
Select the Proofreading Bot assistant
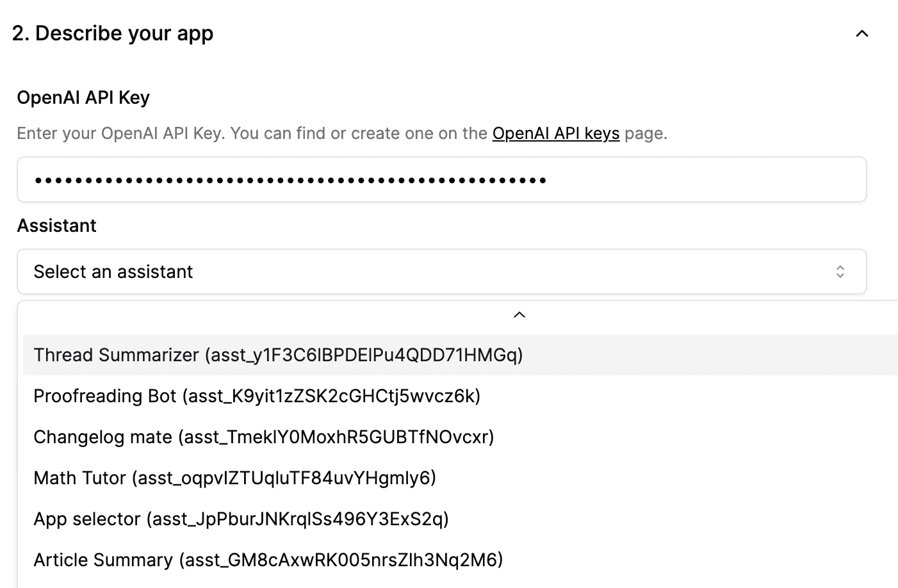pos(256,396)
